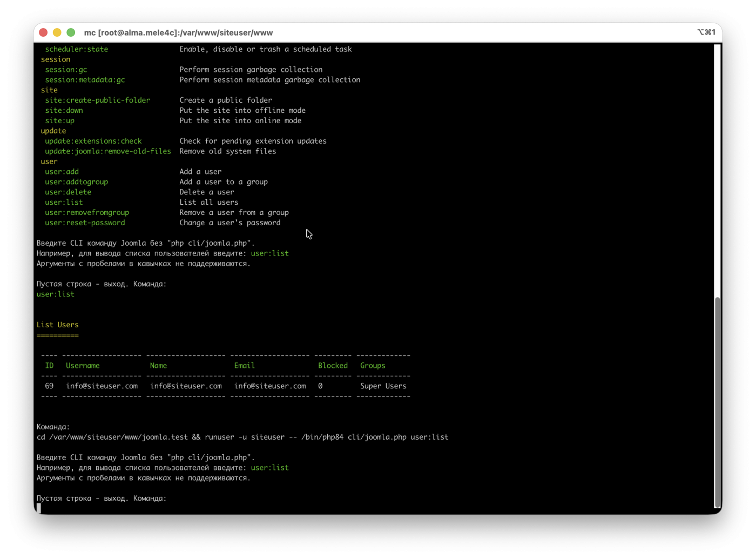This screenshot has height=559, width=756.
Task: Select the 'site:down' command name
Action: [64, 111]
